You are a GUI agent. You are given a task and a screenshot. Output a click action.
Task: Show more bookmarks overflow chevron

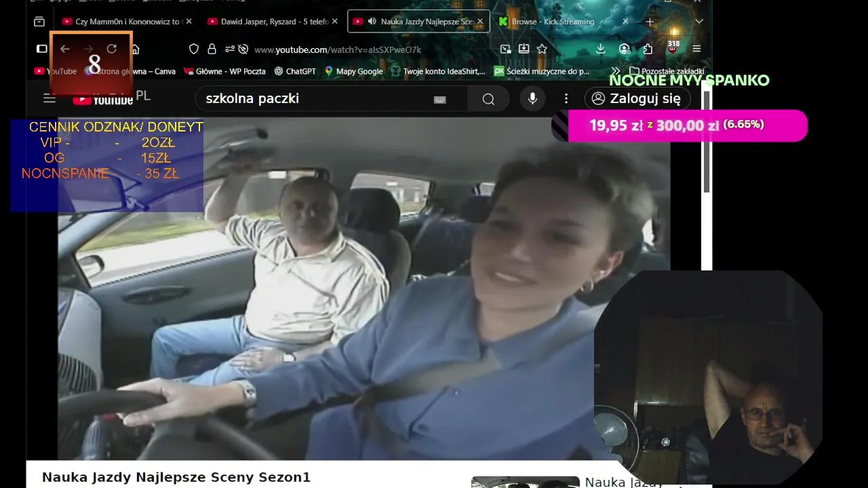[615, 71]
